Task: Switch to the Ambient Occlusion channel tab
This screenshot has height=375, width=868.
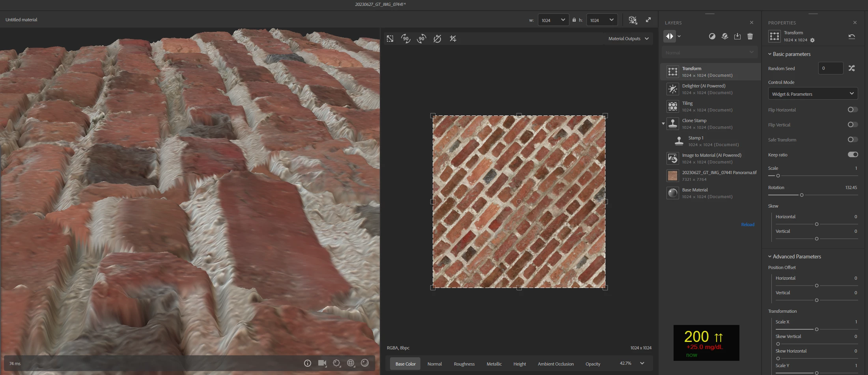Action: tap(556, 364)
